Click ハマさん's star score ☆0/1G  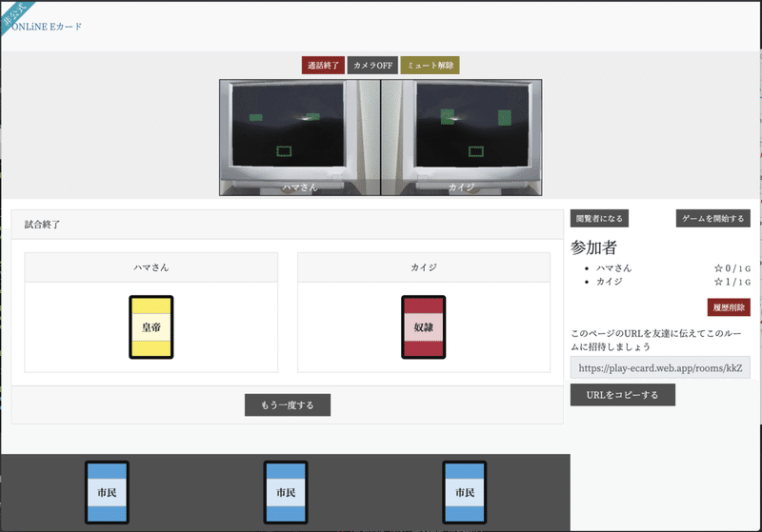[x=732, y=268]
